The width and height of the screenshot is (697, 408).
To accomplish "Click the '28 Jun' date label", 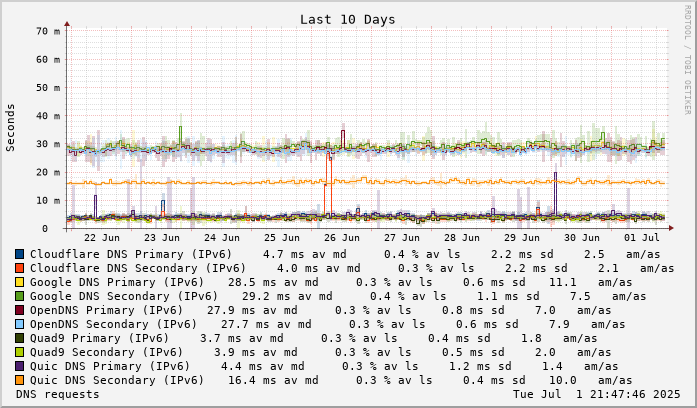I will (462, 238).
